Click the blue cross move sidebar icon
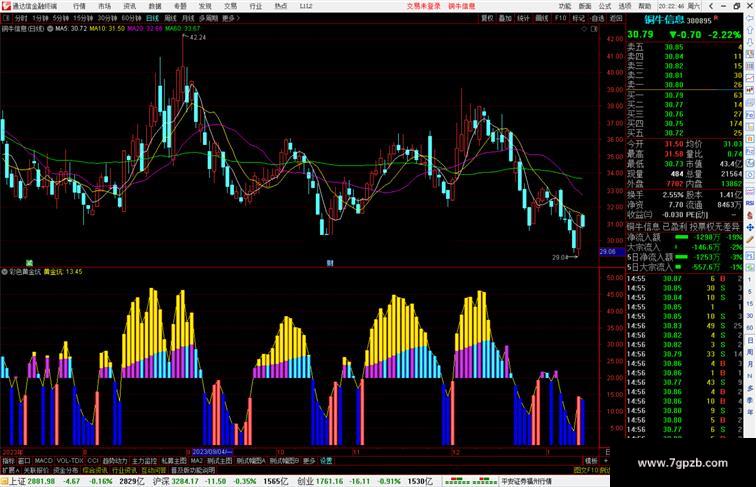 750,227
